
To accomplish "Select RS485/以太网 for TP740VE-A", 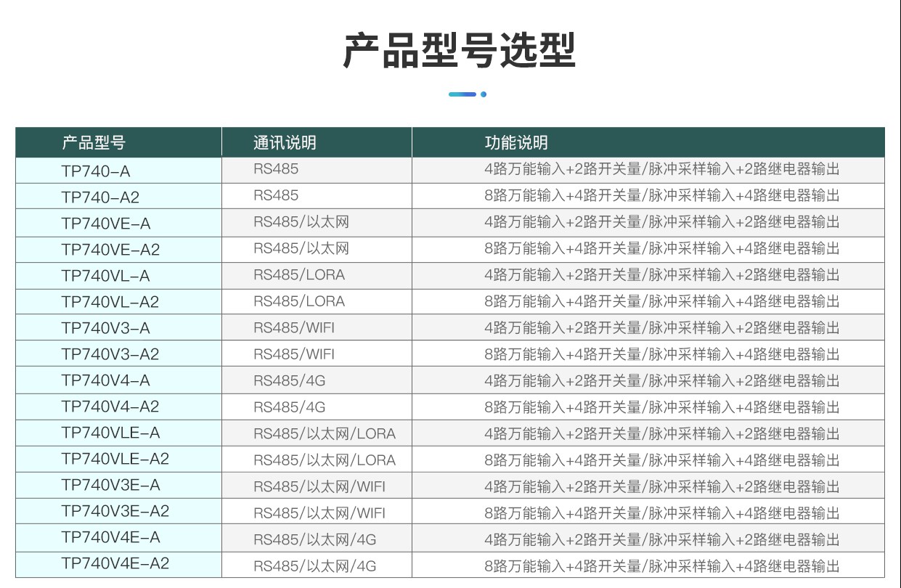I will click(x=301, y=221).
